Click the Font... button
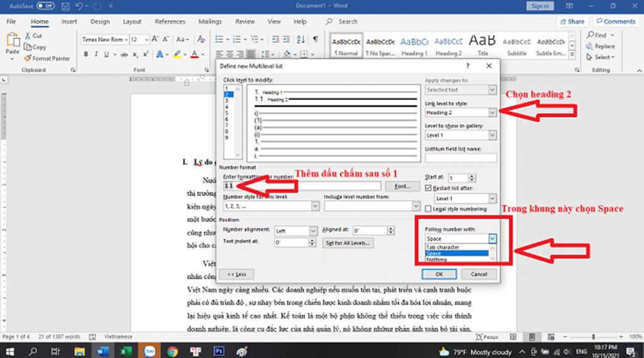 pos(402,186)
